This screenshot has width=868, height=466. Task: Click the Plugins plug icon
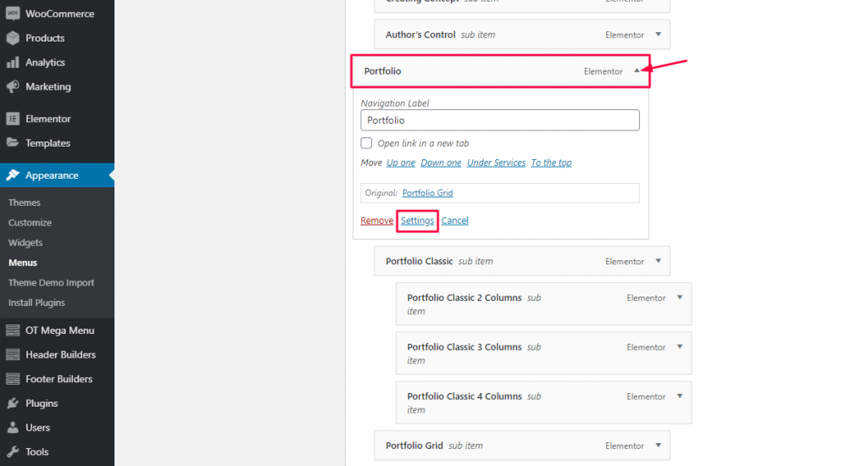pos(13,403)
